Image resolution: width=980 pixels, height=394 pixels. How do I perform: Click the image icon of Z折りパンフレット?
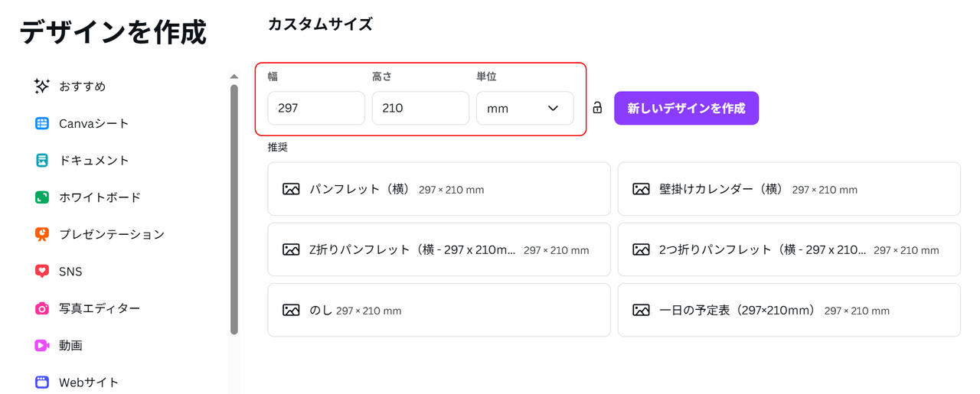pyautogui.click(x=291, y=249)
